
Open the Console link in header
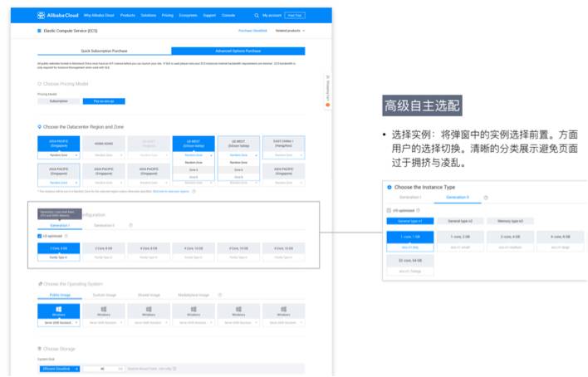click(228, 16)
